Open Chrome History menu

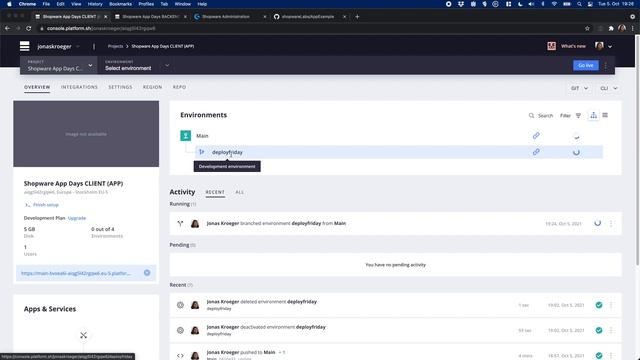pos(95,4)
